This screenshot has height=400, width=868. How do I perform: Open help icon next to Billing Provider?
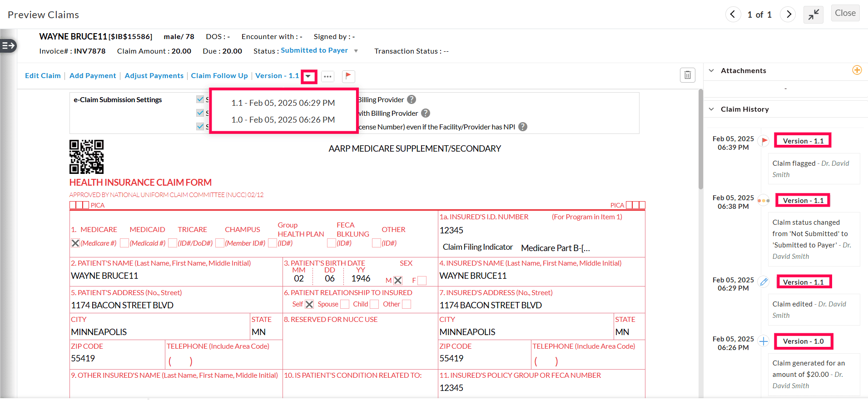412,99
